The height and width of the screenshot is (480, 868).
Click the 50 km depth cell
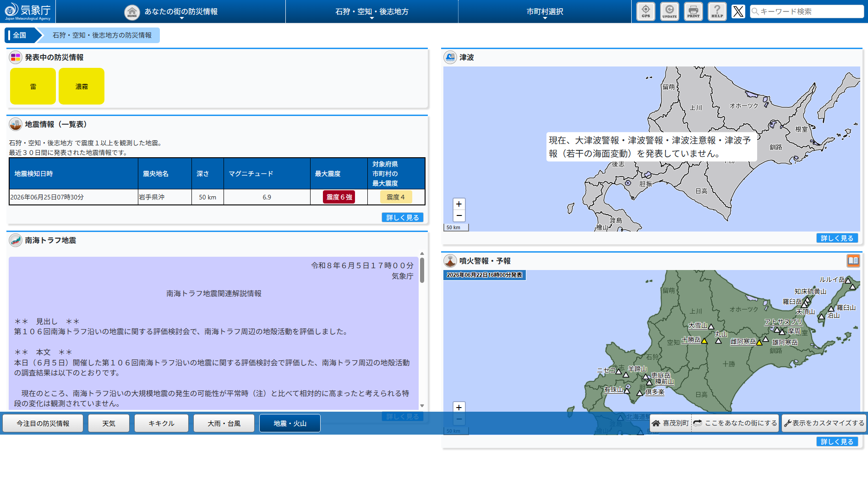click(207, 197)
